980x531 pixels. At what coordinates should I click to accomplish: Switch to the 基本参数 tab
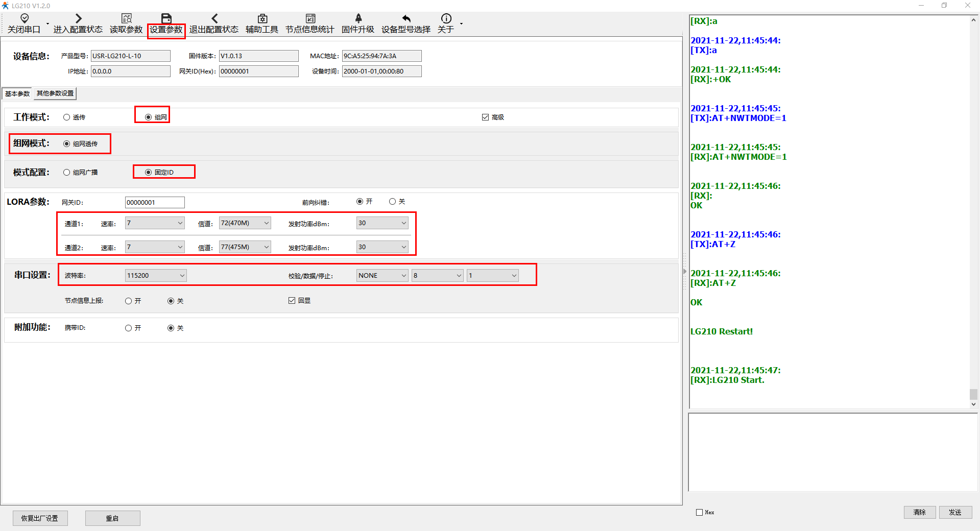point(17,93)
